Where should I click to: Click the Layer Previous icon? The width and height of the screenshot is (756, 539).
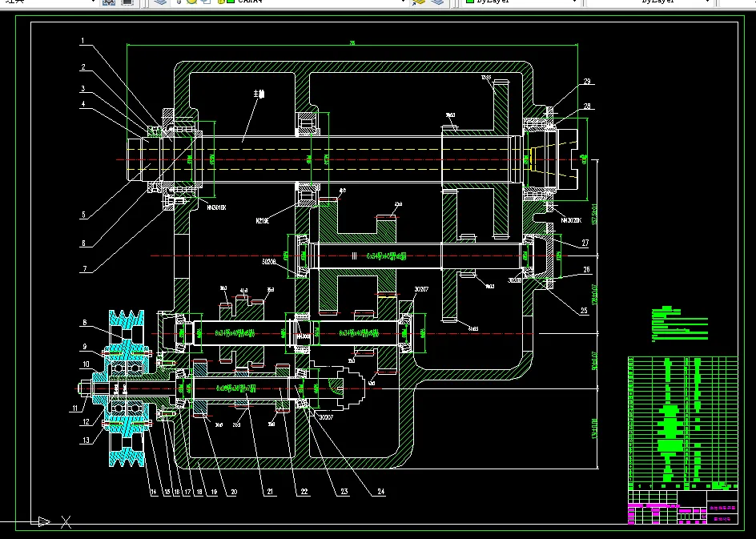point(437,2)
